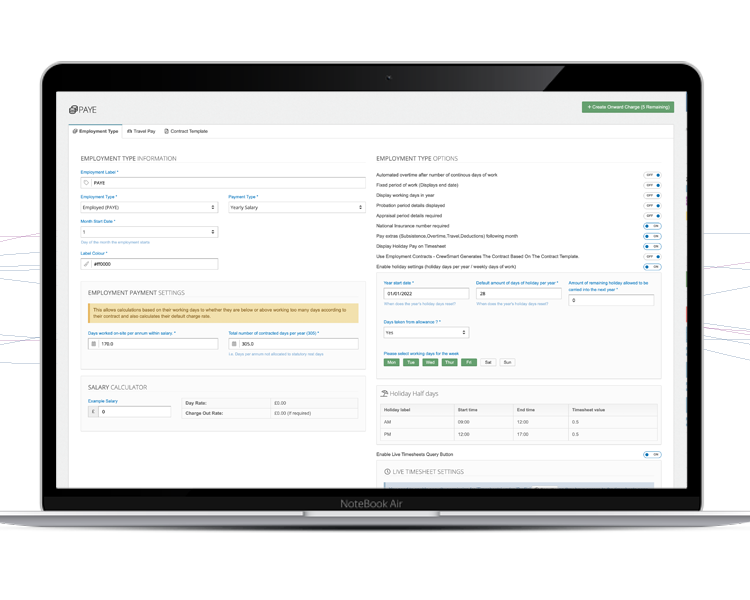Open the Employment Type dropdown
Image resolution: width=750 pixels, height=600 pixels.
[149, 207]
